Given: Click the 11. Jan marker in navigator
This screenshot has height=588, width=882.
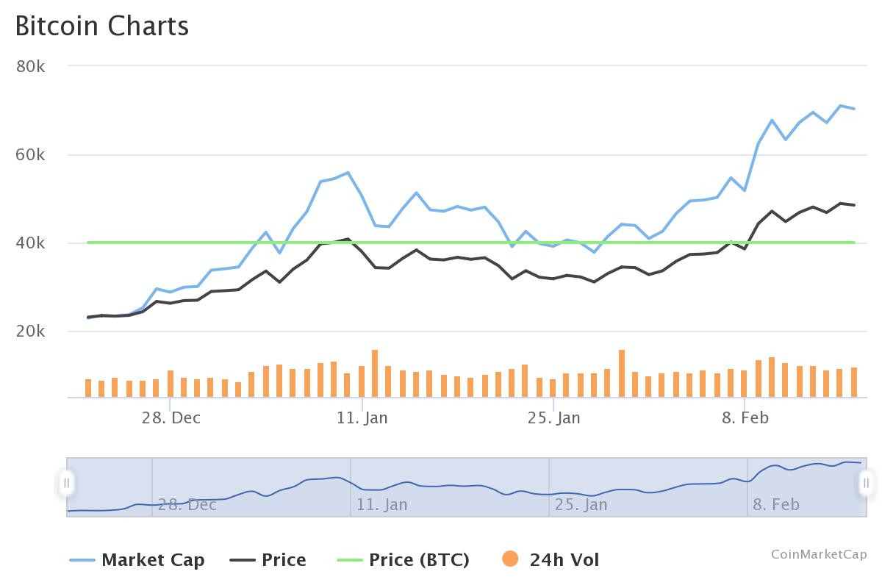Looking at the screenshot, I should 381,505.
